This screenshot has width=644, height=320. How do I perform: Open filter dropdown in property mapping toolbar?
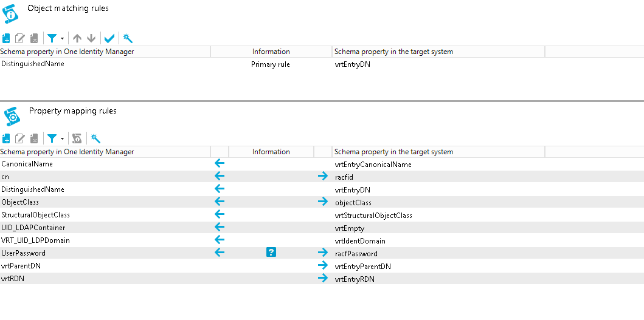tap(55, 138)
